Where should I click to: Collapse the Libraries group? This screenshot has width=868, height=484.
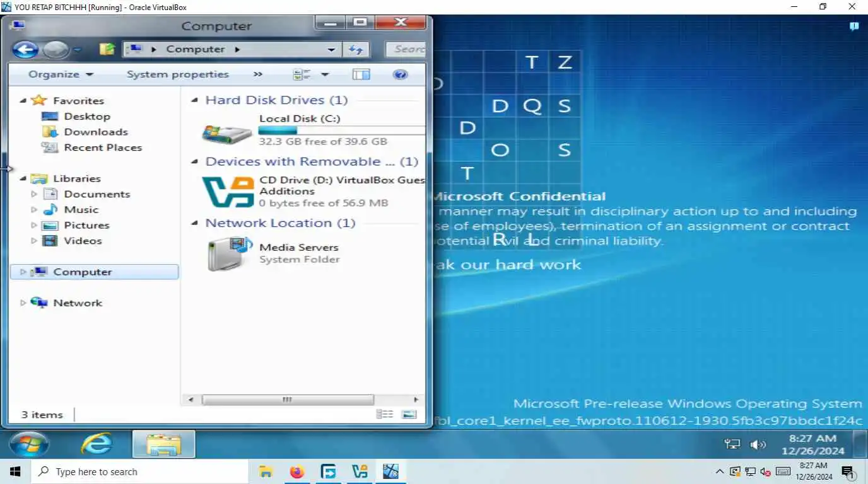tap(23, 178)
